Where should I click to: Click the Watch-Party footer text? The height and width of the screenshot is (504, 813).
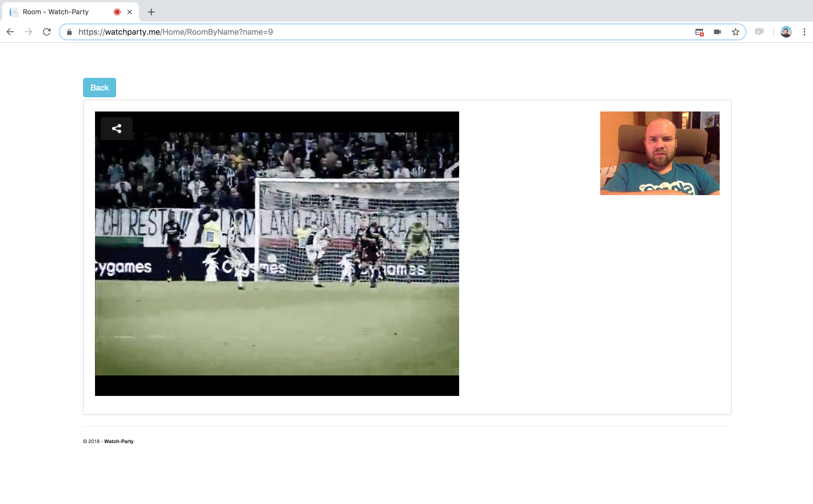point(119,441)
